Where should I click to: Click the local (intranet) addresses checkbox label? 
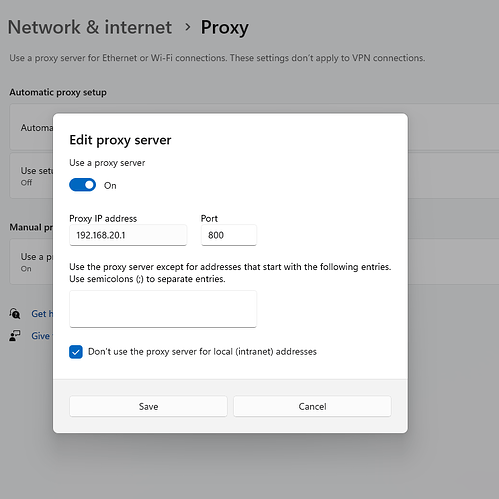(202, 352)
